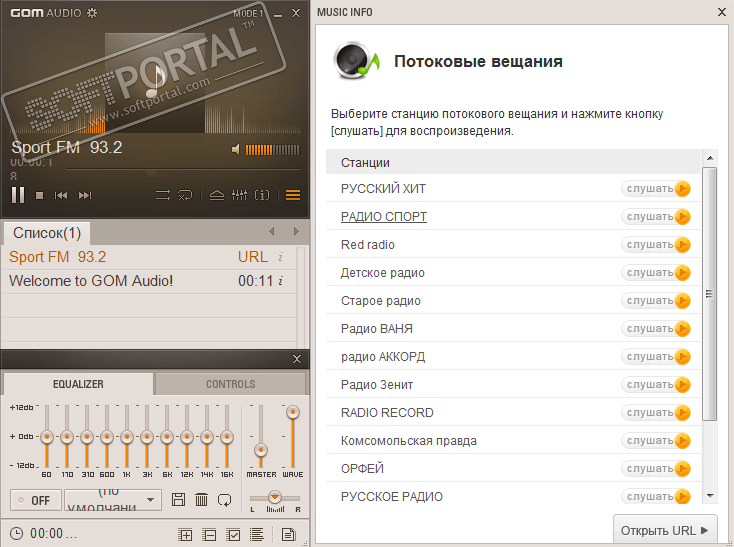Select the Список(1) playlist tab

tap(47, 233)
